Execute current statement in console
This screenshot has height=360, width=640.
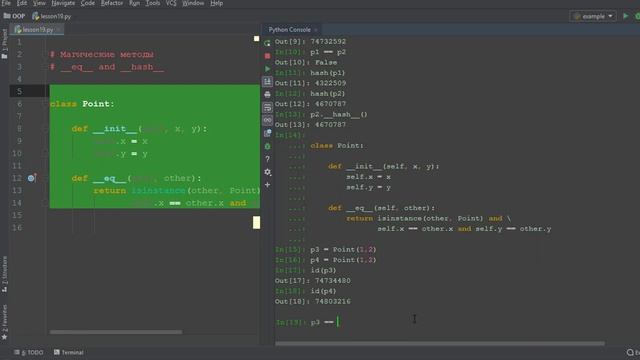pos(267,69)
